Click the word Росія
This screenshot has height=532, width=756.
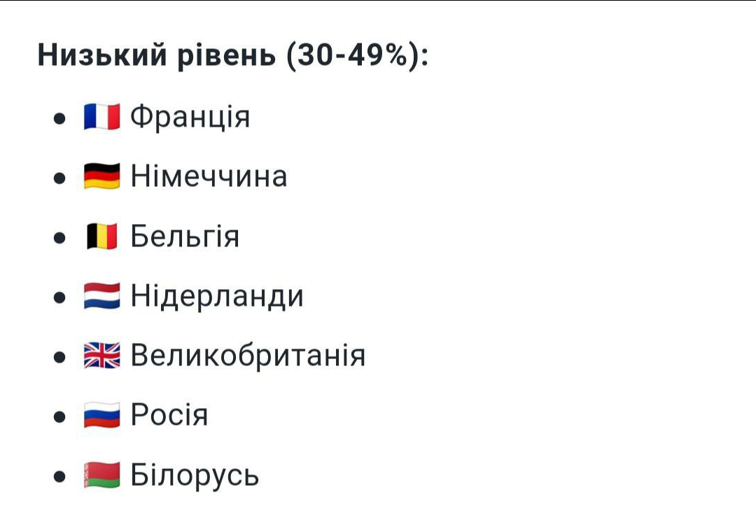tap(169, 415)
